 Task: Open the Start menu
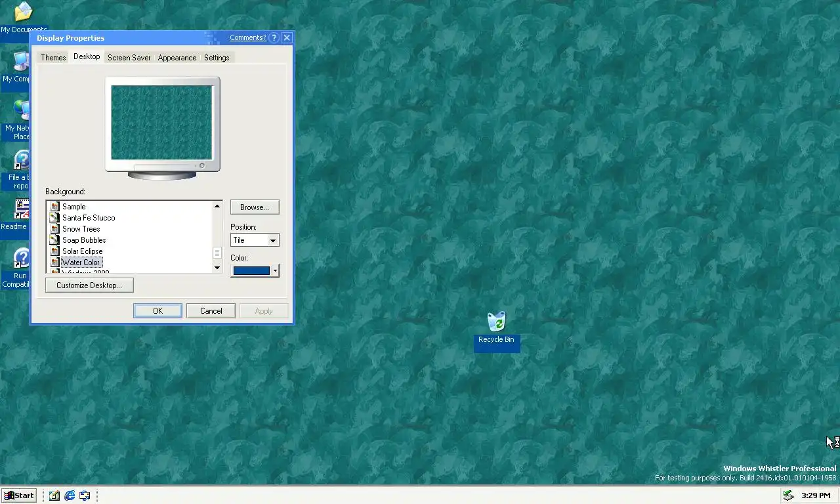[x=18, y=495]
